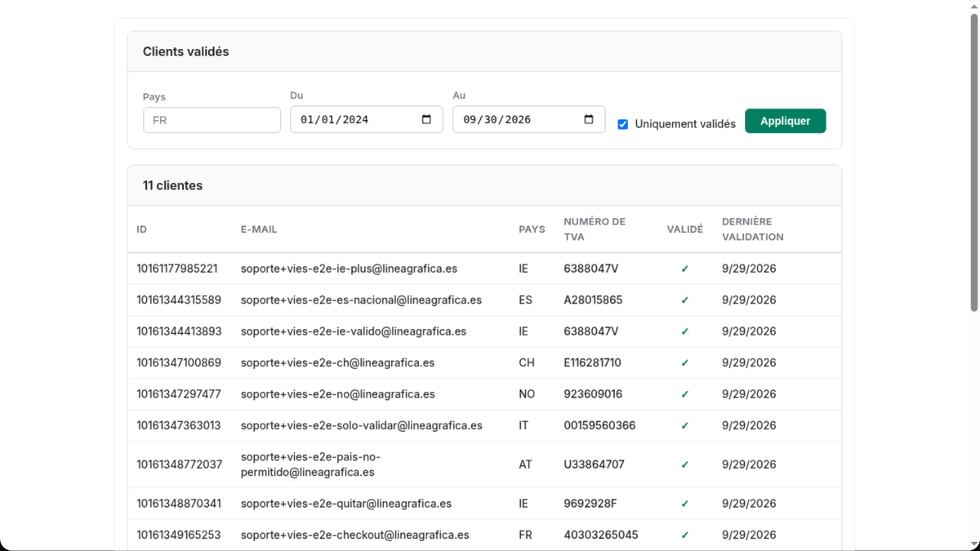The image size is (980, 551).
Task: Select ID 10161348870341
Action: point(179,504)
